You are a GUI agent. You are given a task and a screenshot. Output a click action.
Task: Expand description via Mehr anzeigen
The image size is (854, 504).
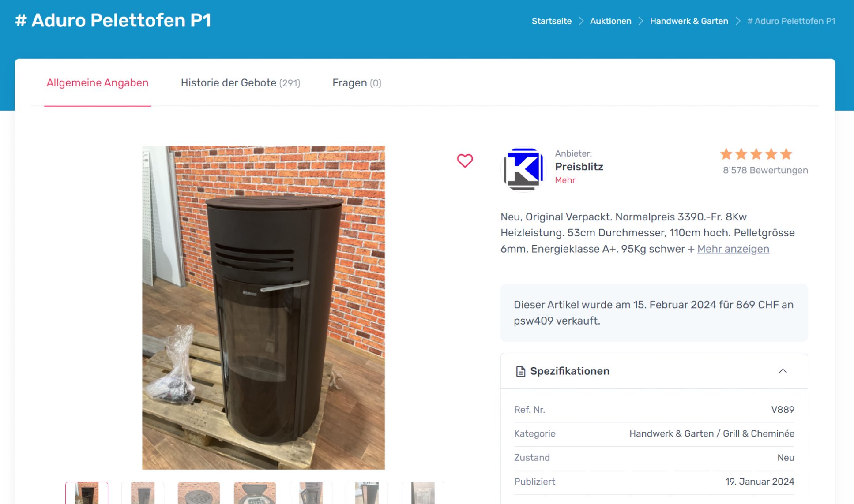coord(733,249)
